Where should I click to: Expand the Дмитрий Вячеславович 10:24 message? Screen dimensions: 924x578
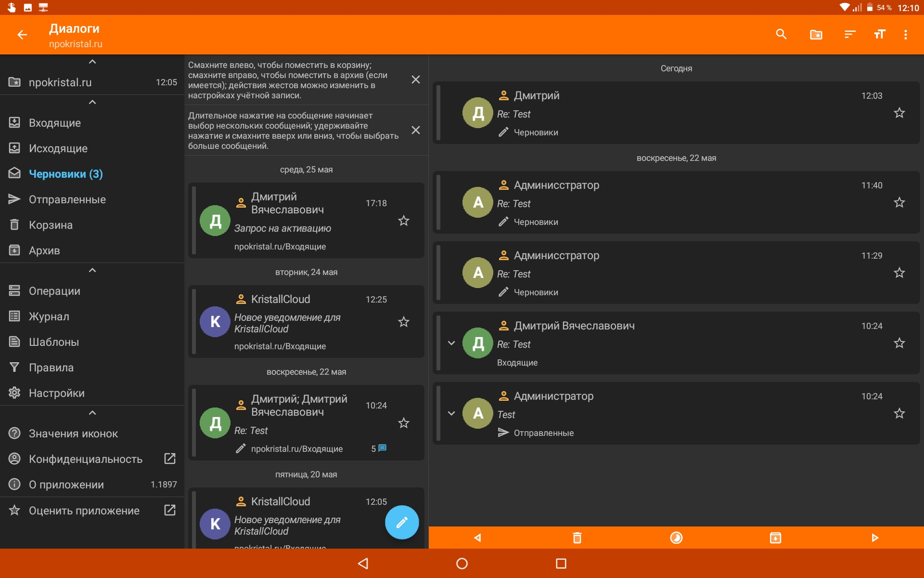tap(451, 343)
